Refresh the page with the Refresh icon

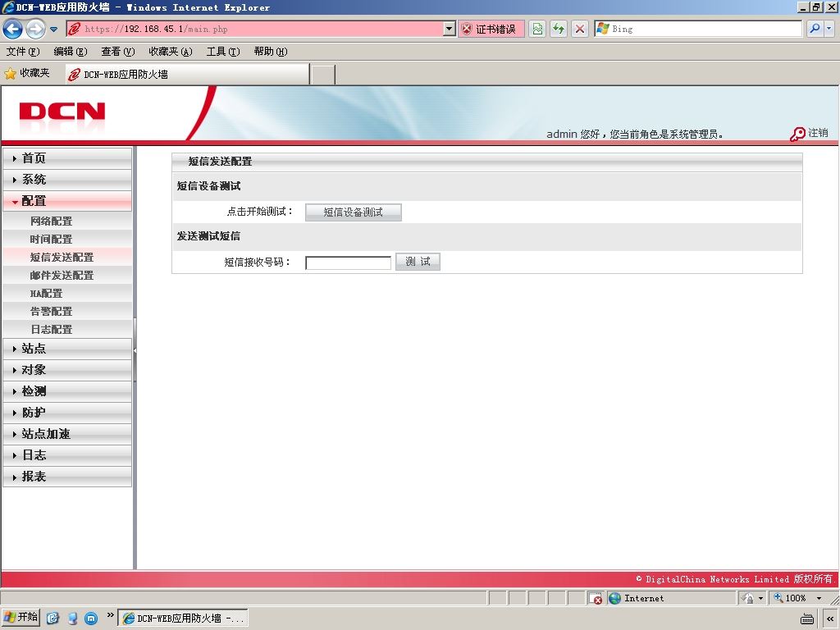point(559,29)
